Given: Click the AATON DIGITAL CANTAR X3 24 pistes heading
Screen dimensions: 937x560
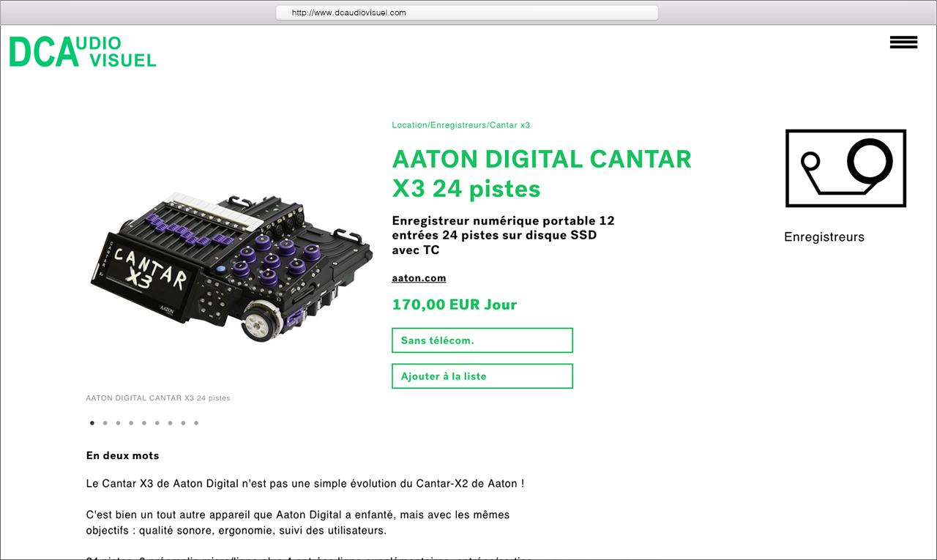Looking at the screenshot, I should (542, 173).
